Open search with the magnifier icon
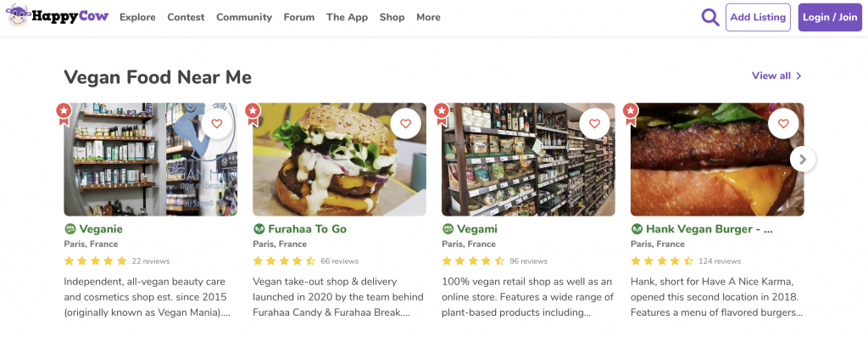This screenshot has height=337, width=868. pyautogui.click(x=710, y=17)
